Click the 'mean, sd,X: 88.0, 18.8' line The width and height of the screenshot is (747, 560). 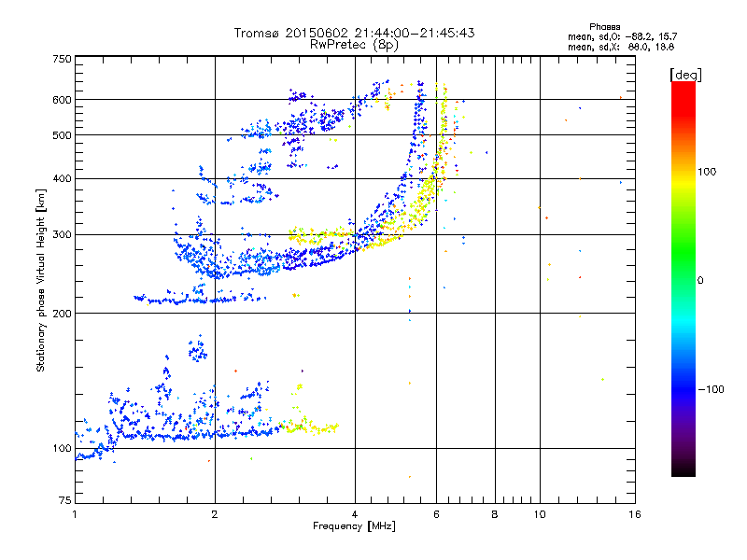[621, 47]
